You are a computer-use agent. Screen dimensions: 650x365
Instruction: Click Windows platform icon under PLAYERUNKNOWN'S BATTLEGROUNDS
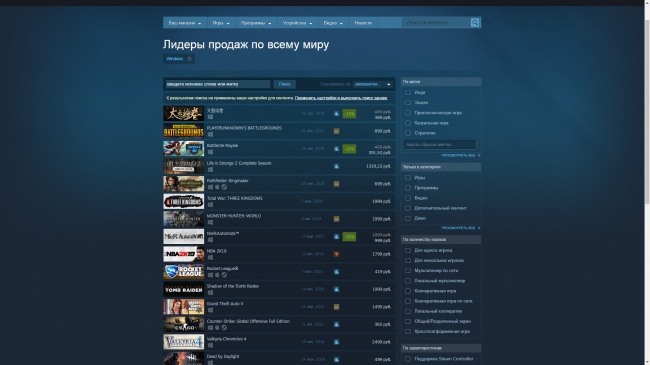pos(210,134)
